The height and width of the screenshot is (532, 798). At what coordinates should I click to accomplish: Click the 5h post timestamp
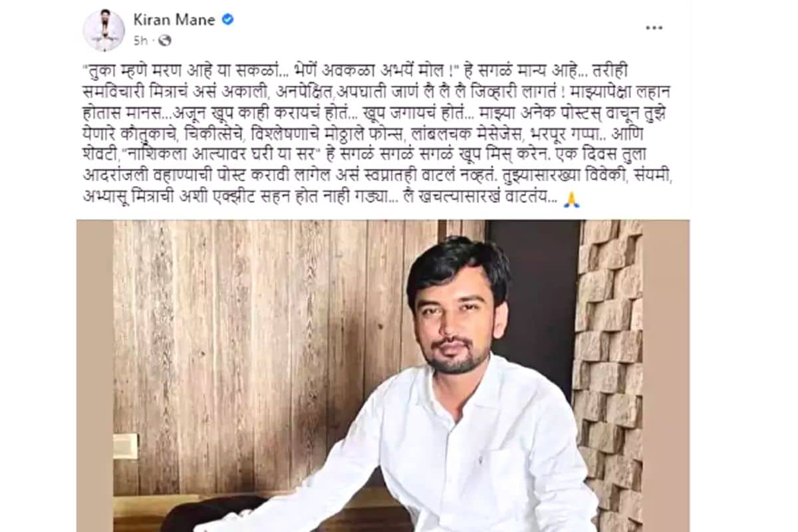click(x=140, y=41)
